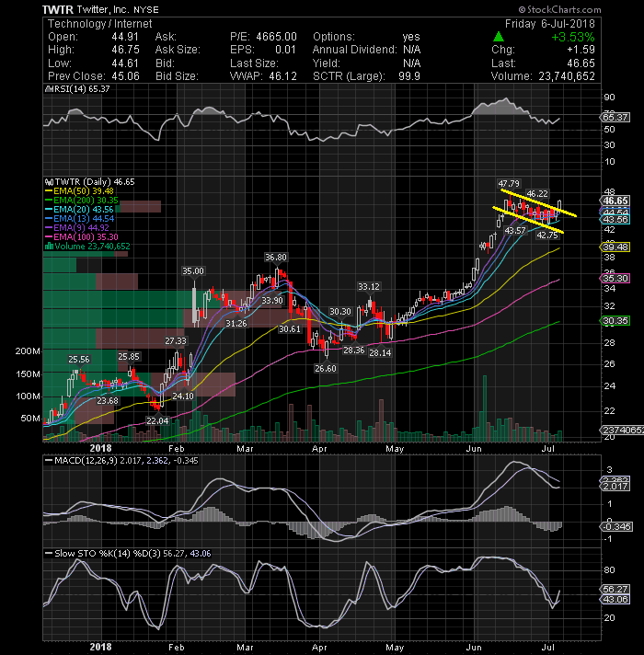
Task: Click the 43.57 price label
Action: (515, 231)
